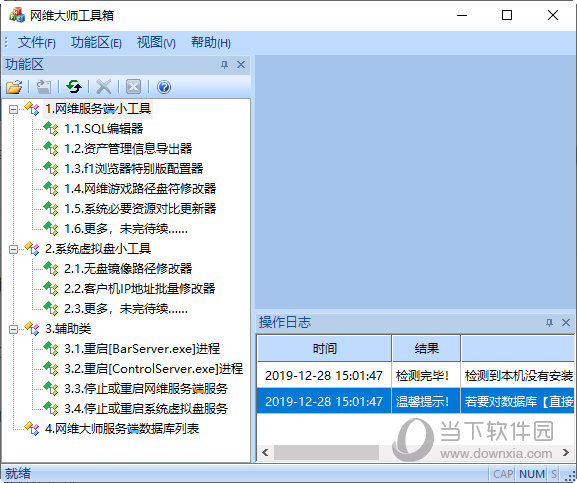Click the gray X delete toolbar icon
Image resolution: width=577 pixels, height=483 pixels.
click(103, 87)
